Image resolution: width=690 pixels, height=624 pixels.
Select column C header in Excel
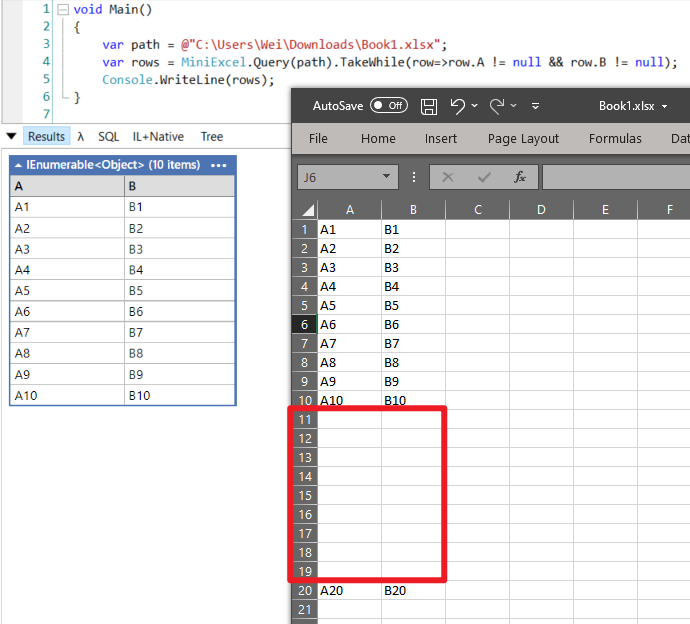477,210
